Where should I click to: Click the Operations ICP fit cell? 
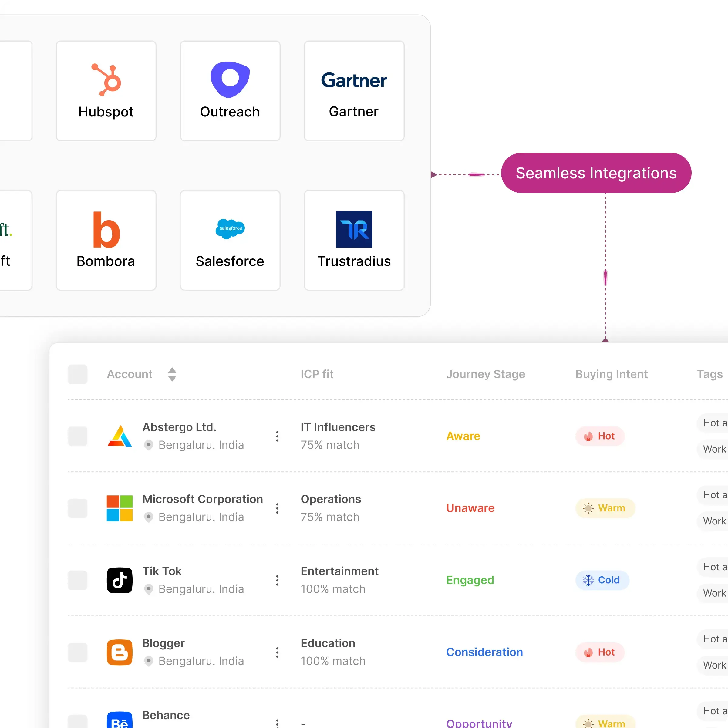coord(331,508)
